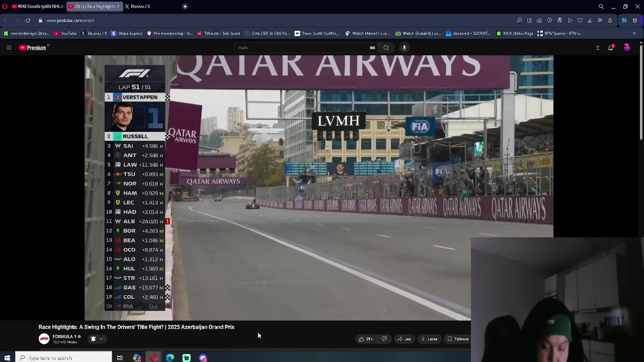Open the on-screen keyboard in search box
The image size is (644, 362).
pos(372,48)
